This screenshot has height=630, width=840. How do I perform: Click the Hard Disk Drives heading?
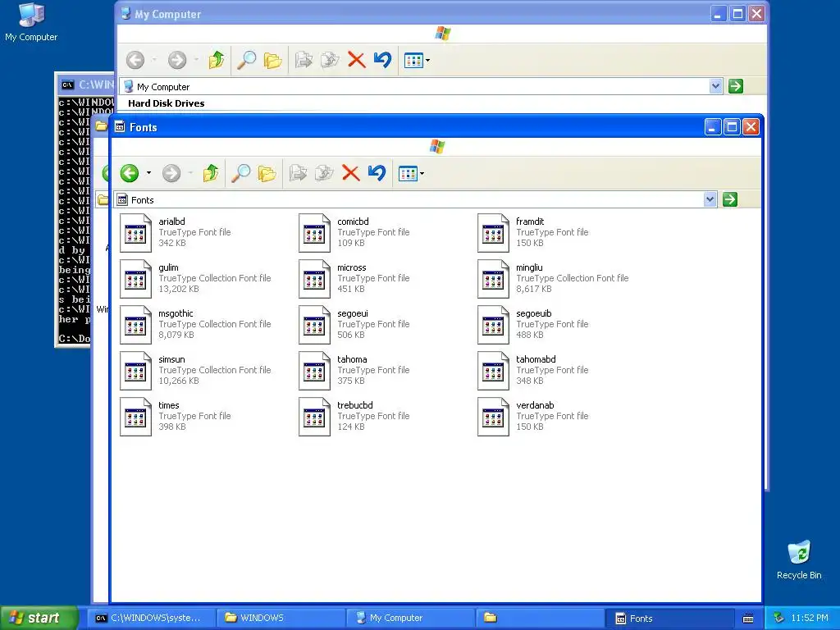click(x=166, y=103)
